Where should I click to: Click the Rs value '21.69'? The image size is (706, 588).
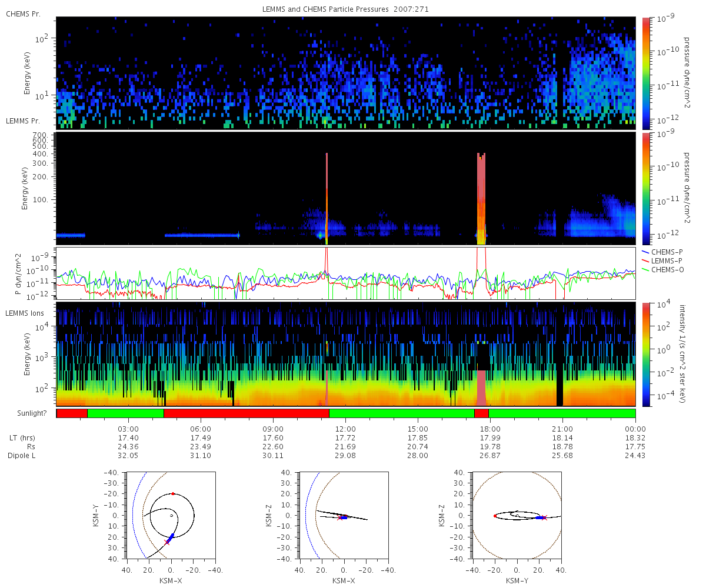click(345, 447)
